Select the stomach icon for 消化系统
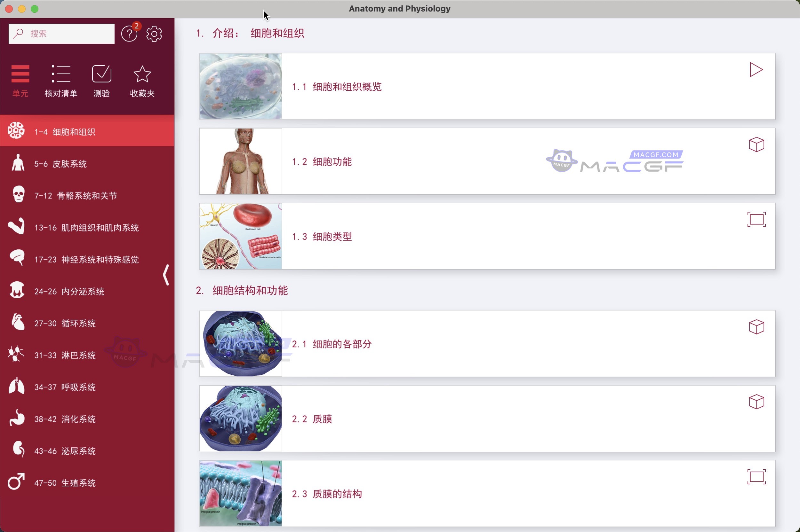 pos(17,418)
